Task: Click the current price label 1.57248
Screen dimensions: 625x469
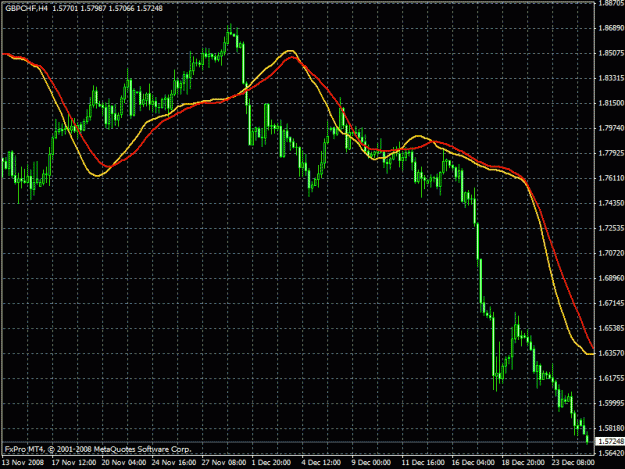Action: click(611, 441)
